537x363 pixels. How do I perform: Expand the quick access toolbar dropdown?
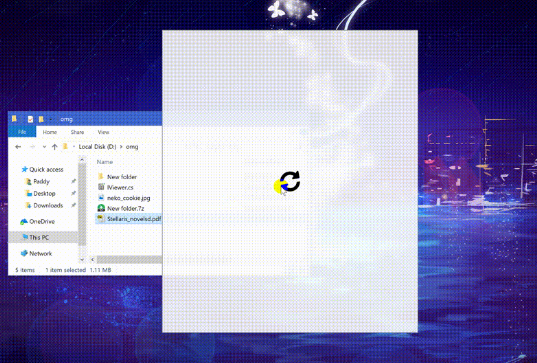pos(51,119)
